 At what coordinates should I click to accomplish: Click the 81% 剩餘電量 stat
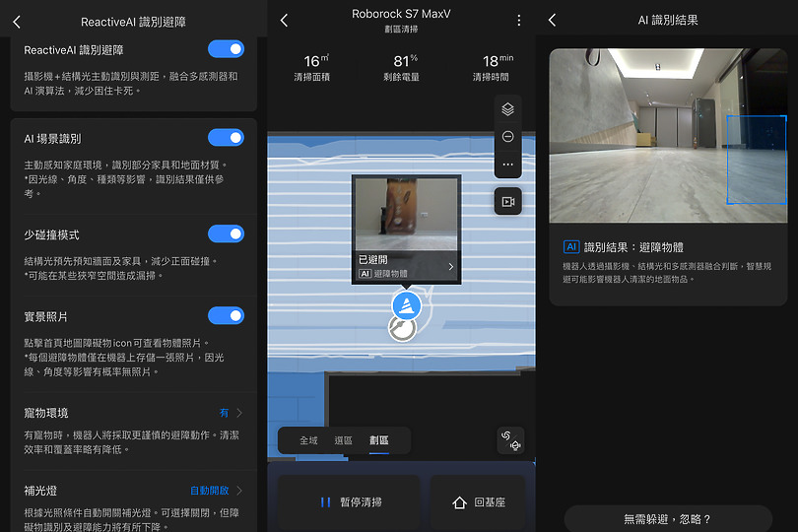(x=402, y=68)
